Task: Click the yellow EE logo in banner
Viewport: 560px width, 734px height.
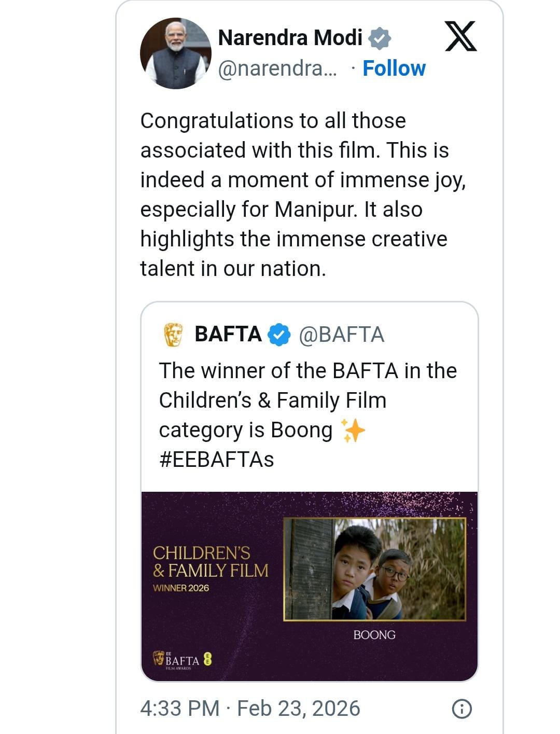Action: (x=207, y=659)
